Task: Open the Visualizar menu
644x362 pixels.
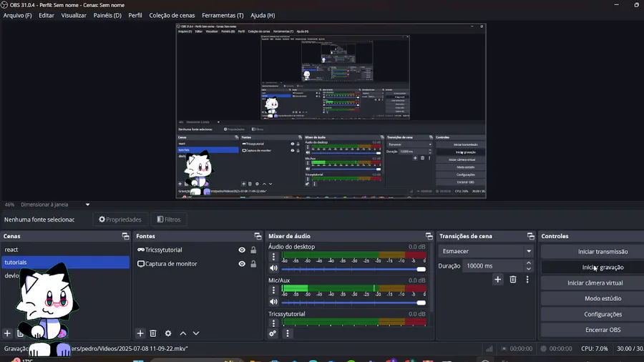Action: (x=74, y=15)
